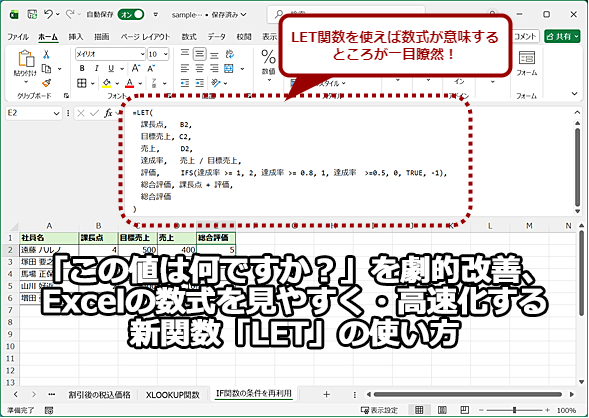Click the Orientation angled text icon
This screenshot has height=418, width=589.
click(x=216, y=83)
